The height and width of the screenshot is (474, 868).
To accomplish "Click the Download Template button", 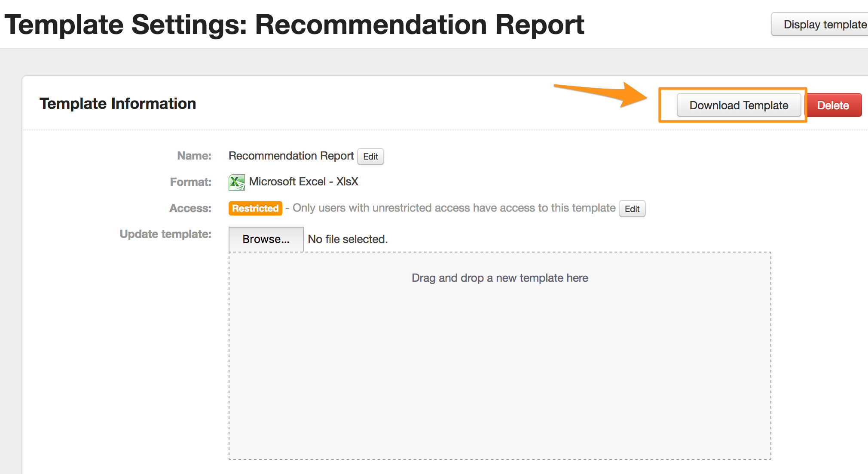I will (x=738, y=105).
